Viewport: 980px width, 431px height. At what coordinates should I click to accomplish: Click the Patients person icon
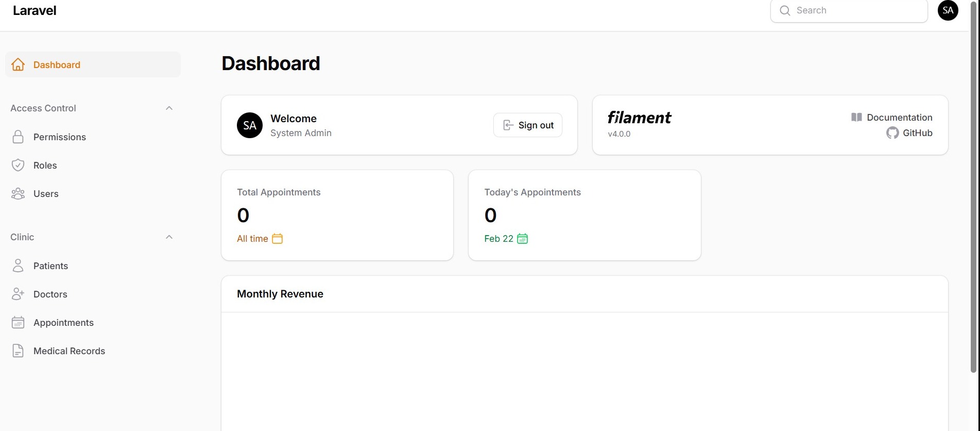(x=18, y=266)
